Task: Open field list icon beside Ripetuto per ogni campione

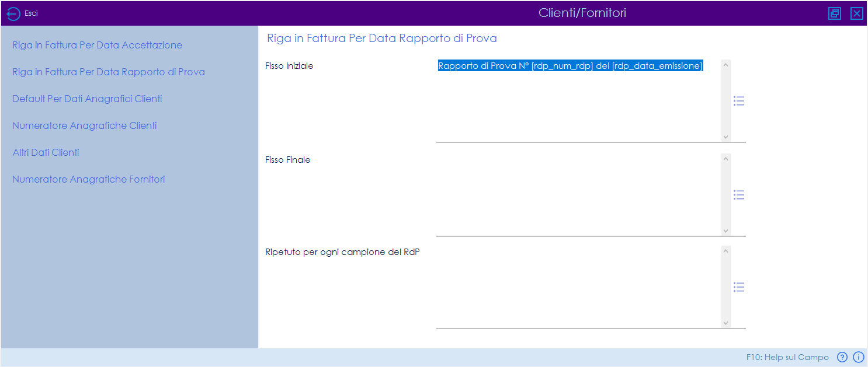Action: (739, 287)
